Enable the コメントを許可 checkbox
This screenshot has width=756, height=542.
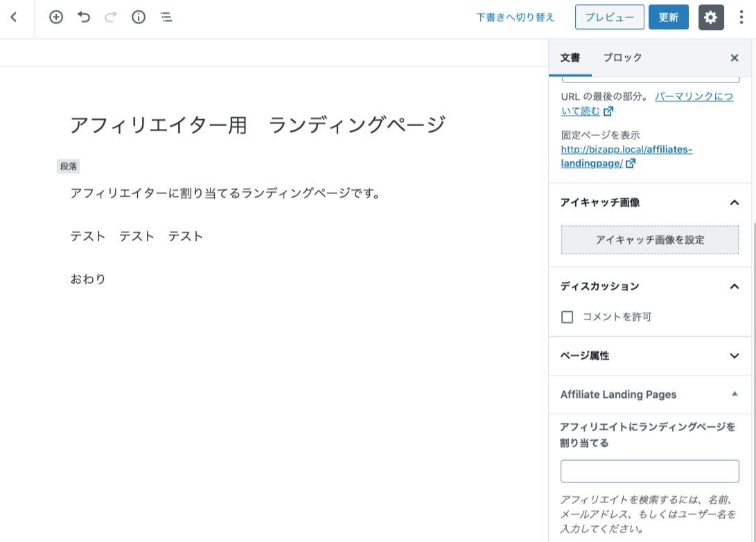tap(567, 317)
